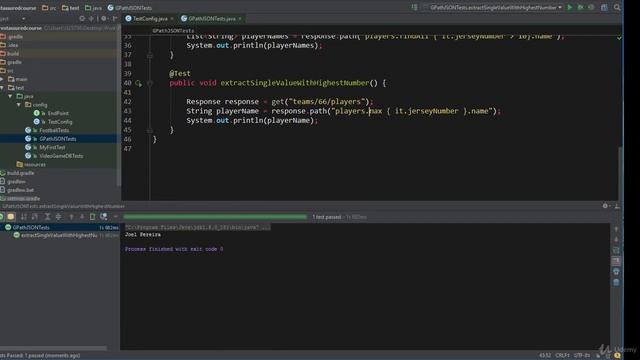Open the run panel settings gear
This screenshot has height=360, width=640.
[605, 206]
